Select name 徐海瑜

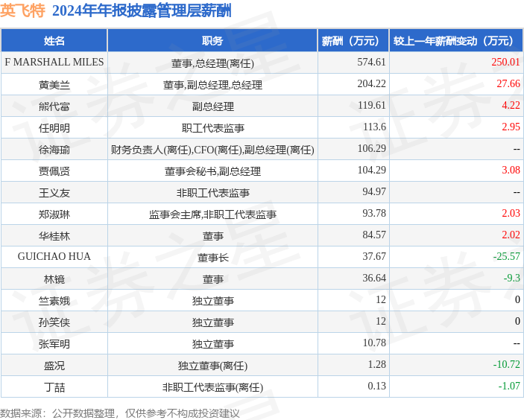tap(54, 150)
